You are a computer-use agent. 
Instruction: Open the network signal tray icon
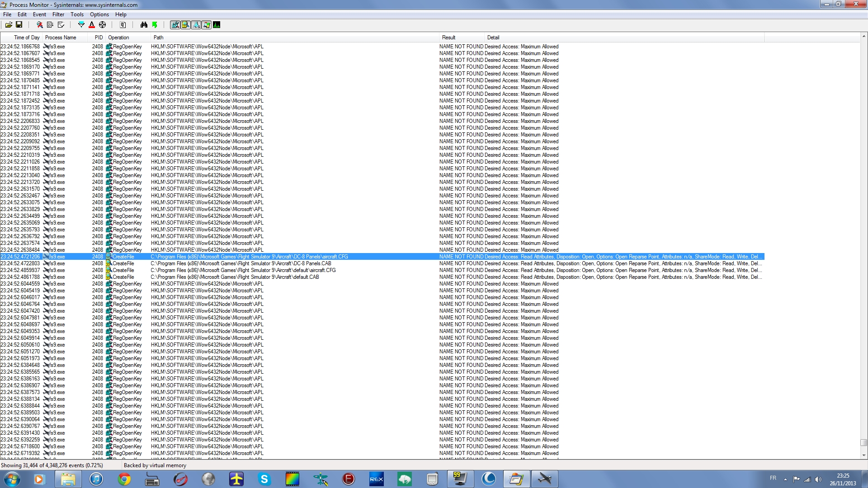tap(807, 479)
